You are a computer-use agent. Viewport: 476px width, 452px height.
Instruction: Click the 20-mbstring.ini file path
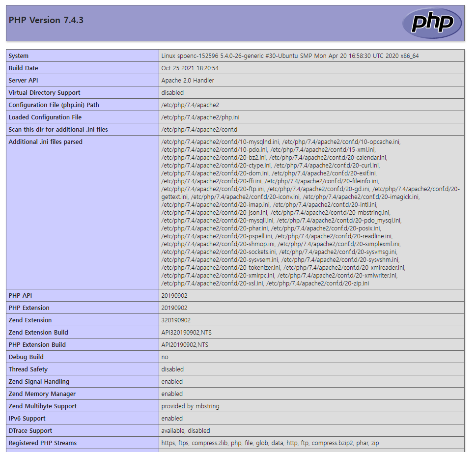click(330, 213)
